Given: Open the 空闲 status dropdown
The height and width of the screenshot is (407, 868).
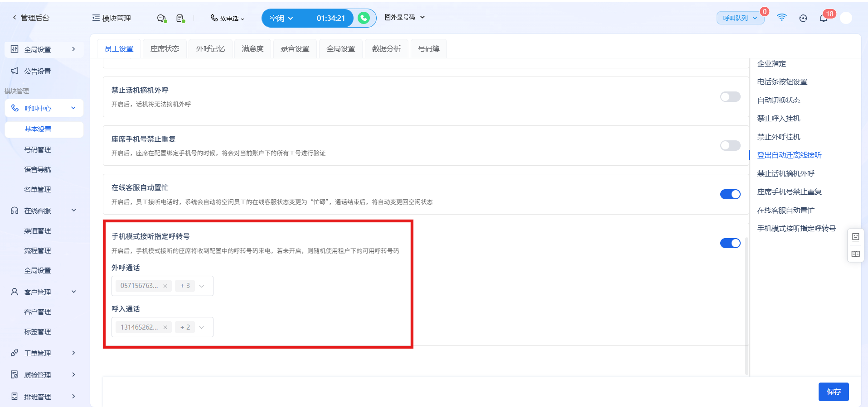Looking at the screenshot, I should click(x=281, y=18).
